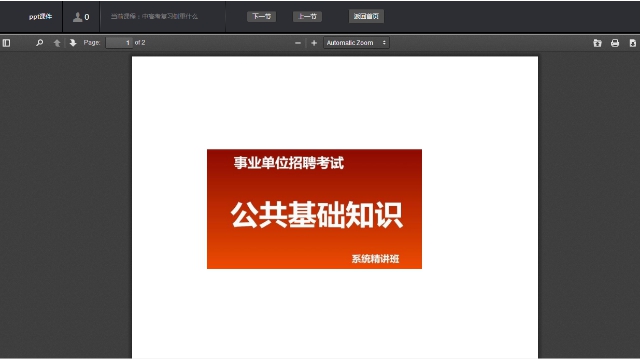Click the current courseware title text
This screenshot has height=360, width=641.
[x=154, y=16]
